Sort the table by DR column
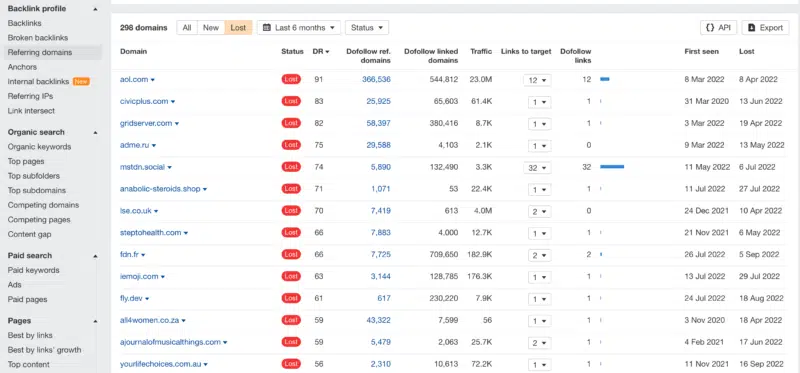The width and height of the screenshot is (800, 373). (x=320, y=52)
